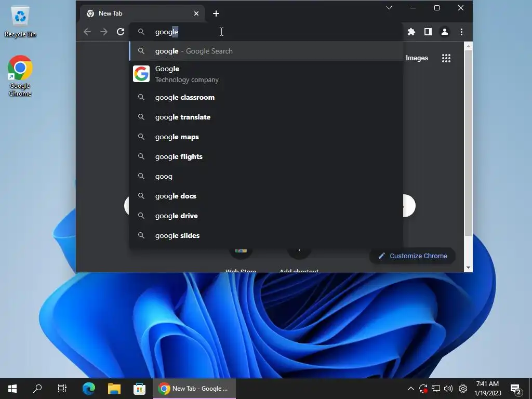Launch Microsoft Edge from the taskbar
532x399 pixels.
[x=89, y=389]
